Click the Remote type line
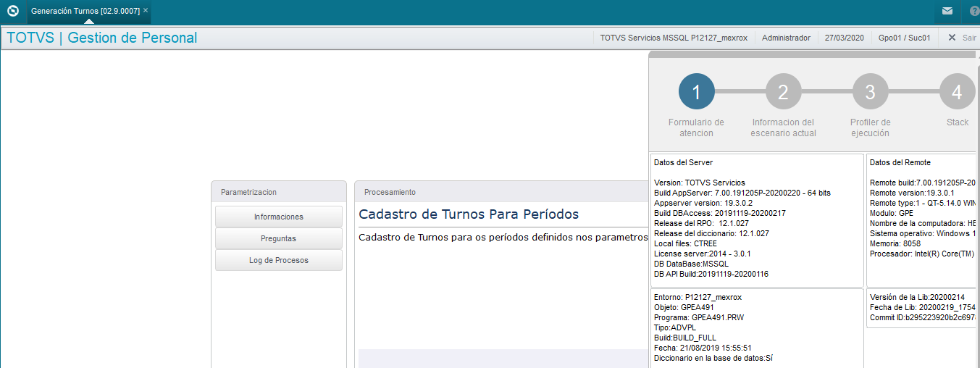The image size is (980, 368). (923, 203)
